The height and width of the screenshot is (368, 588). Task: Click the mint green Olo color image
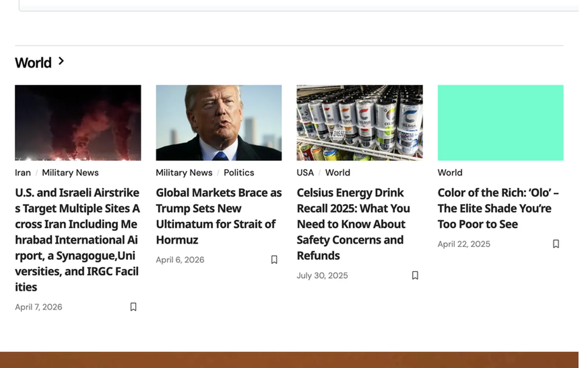[500, 123]
